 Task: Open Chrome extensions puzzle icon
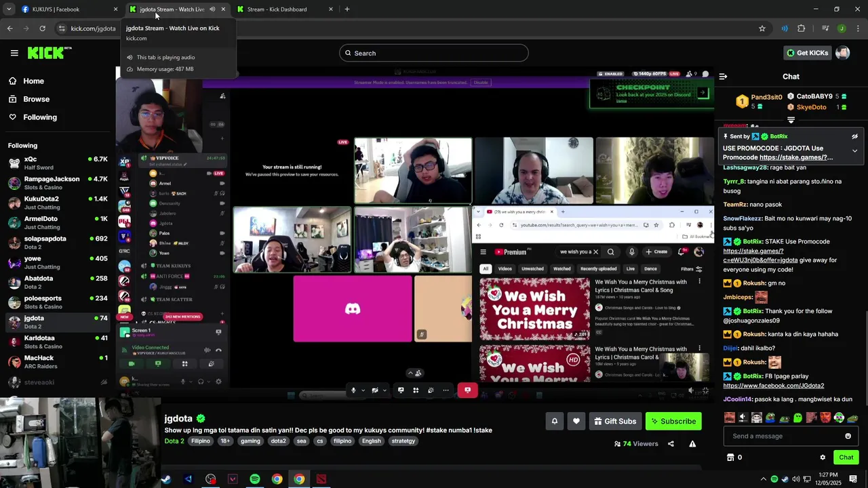(801, 28)
